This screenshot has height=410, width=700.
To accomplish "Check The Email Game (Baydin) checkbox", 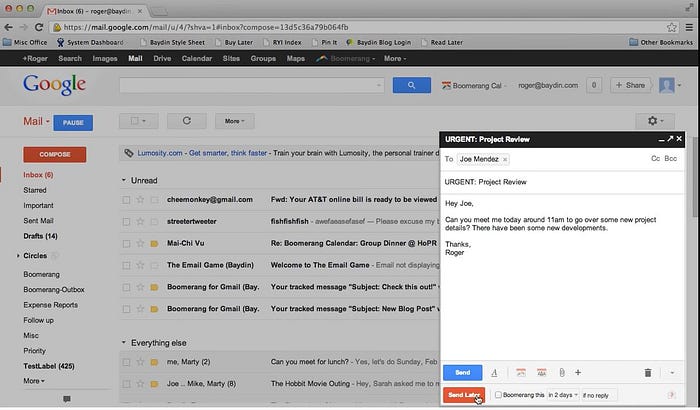I will [x=126, y=265].
